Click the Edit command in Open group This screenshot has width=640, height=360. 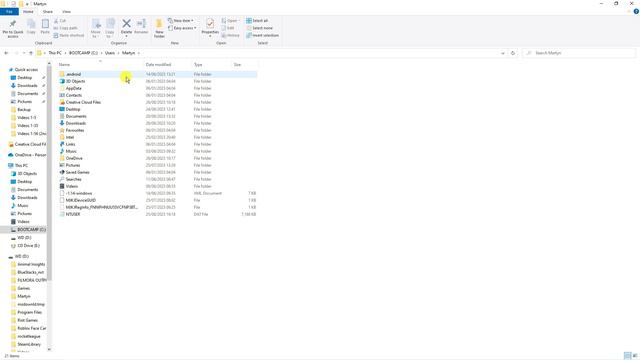click(228, 28)
